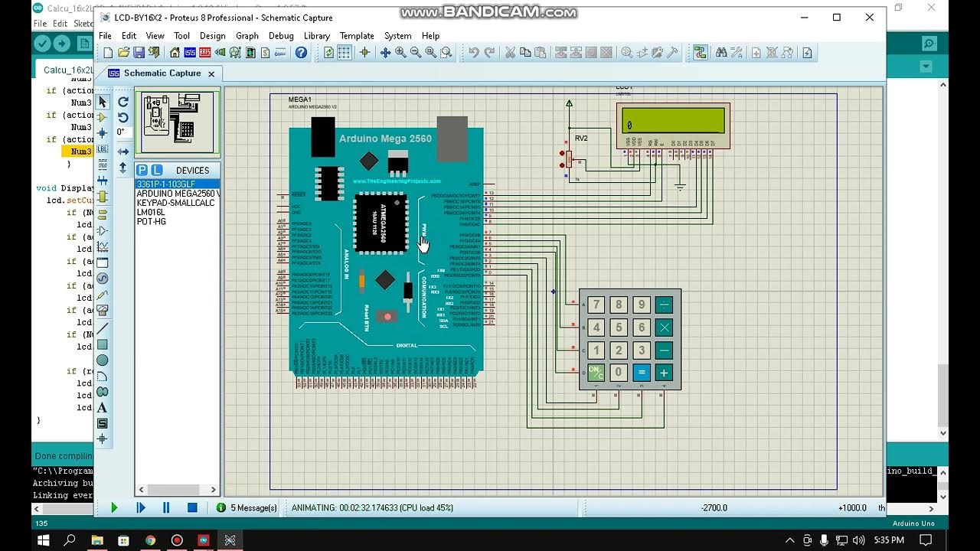Image resolution: width=980 pixels, height=551 pixels.
Task: Select the 2D text A tool
Action: point(103,408)
